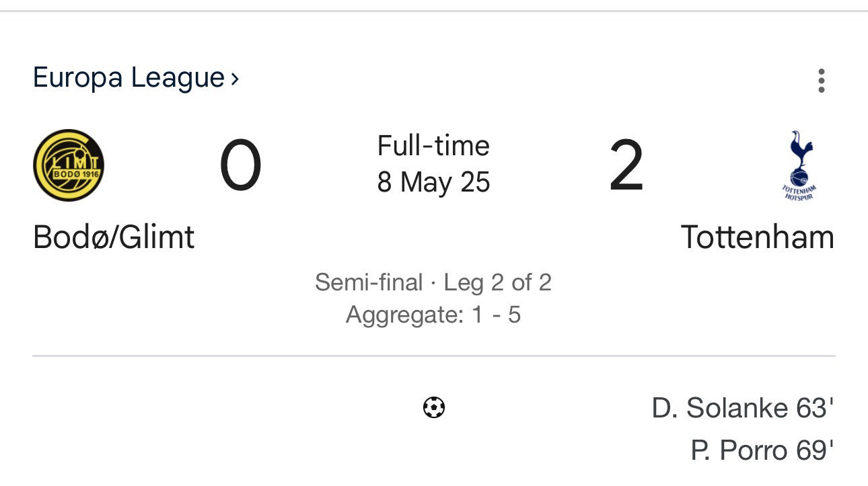Click the Aggregate 1 - 5 line
Screen dimensions: 868x486
pos(433,315)
